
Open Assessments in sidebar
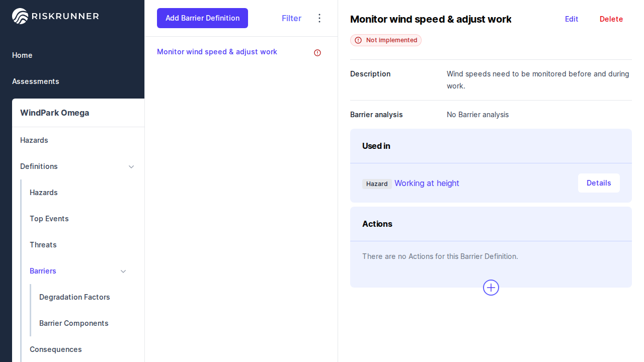(36, 81)
